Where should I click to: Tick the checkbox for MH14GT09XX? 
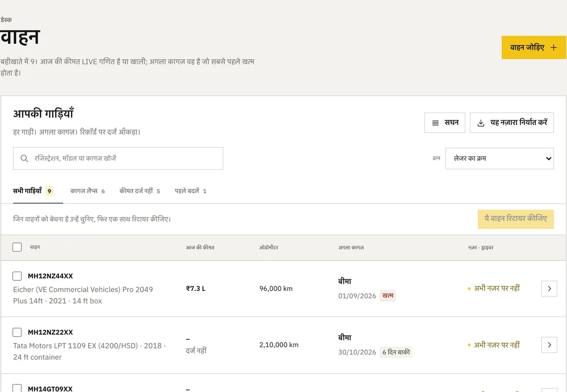point(17,388)
